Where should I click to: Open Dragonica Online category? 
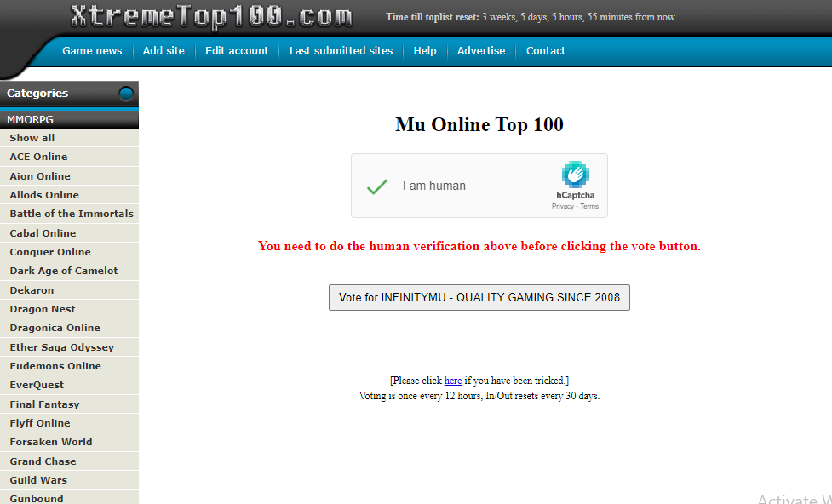(69, 328)
